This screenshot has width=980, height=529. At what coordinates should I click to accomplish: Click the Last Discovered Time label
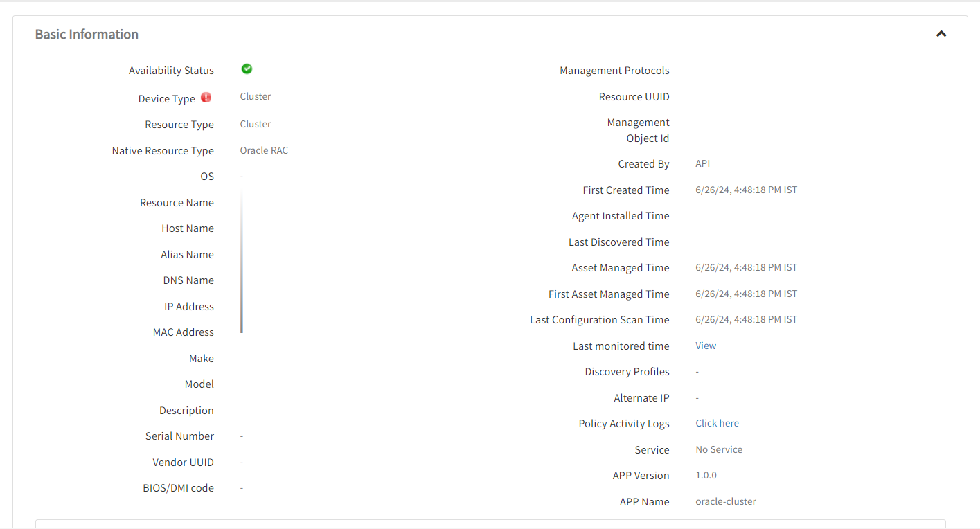click(618, 242)
